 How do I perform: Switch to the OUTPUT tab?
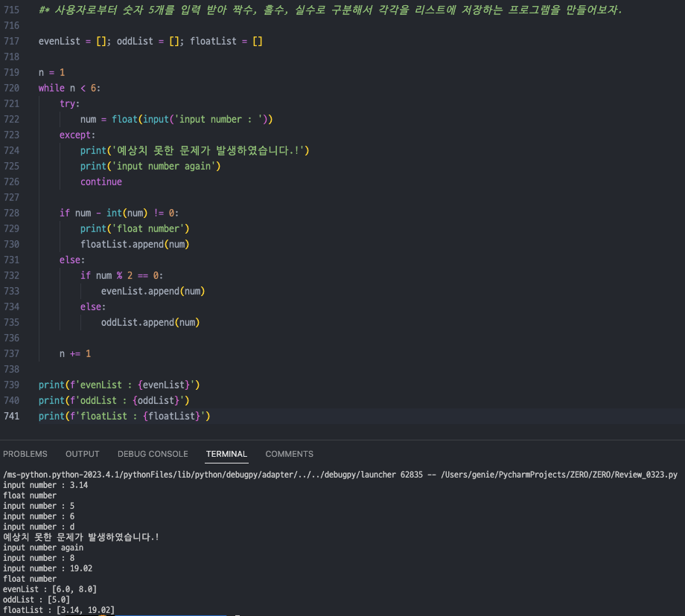[x=82, y=454]
